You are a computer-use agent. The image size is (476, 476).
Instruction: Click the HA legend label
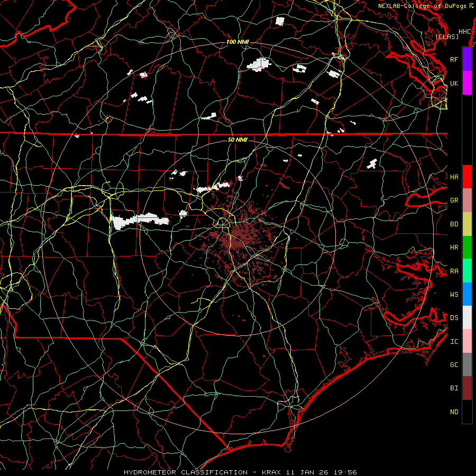(454, 177)
